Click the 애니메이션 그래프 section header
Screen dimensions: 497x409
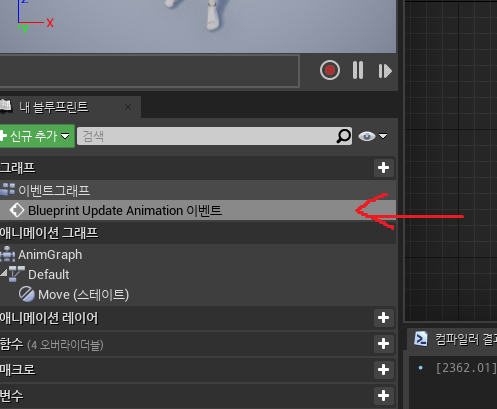coord(198,233)
